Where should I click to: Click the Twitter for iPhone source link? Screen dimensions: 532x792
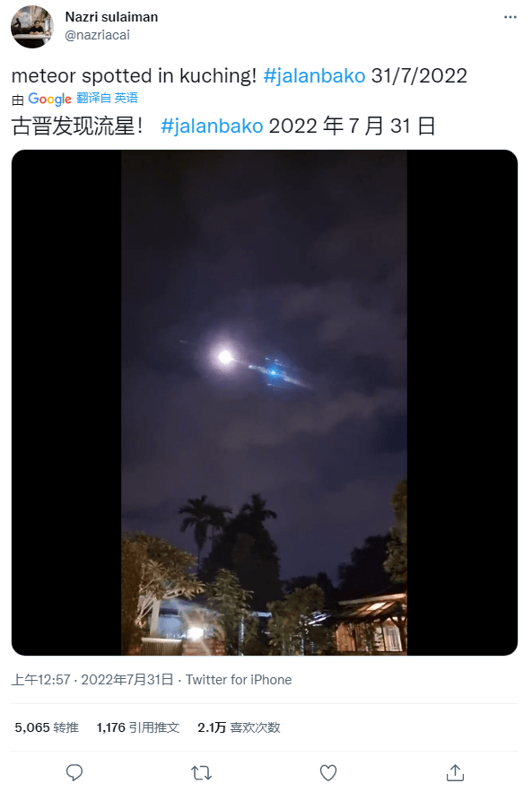tap(239, 680)
